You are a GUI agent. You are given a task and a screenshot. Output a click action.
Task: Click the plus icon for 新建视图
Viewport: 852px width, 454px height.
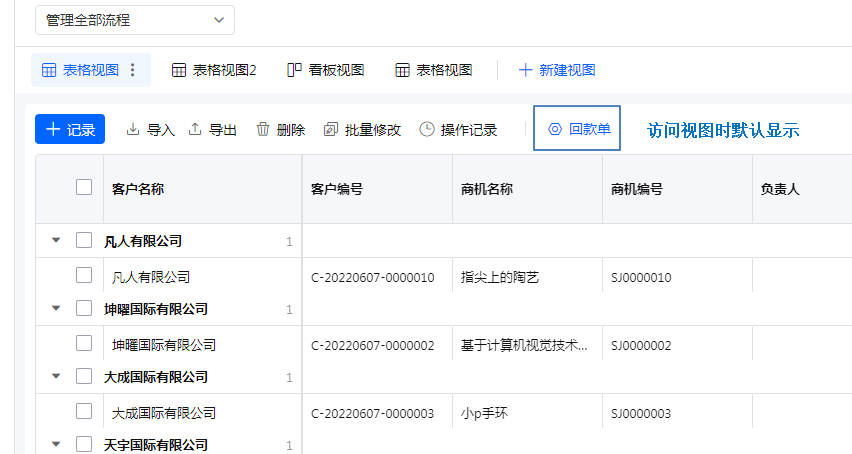[525, 70]
